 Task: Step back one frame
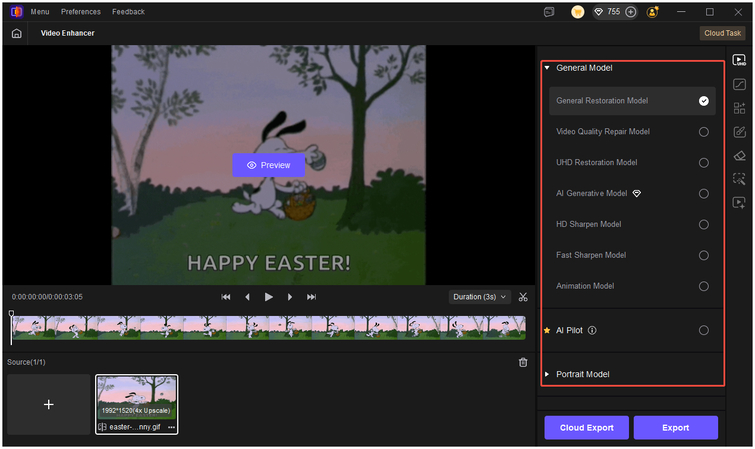point(247,297)
